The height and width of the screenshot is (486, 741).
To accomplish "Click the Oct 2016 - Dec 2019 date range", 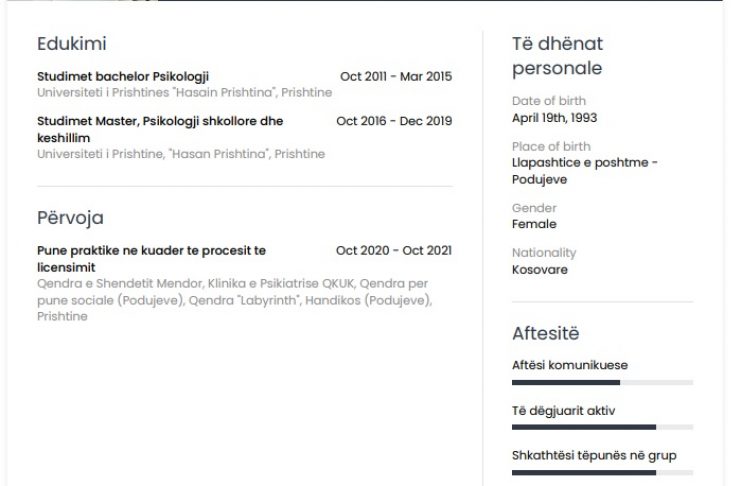I will pyautogui.click(x=394, y=121).
